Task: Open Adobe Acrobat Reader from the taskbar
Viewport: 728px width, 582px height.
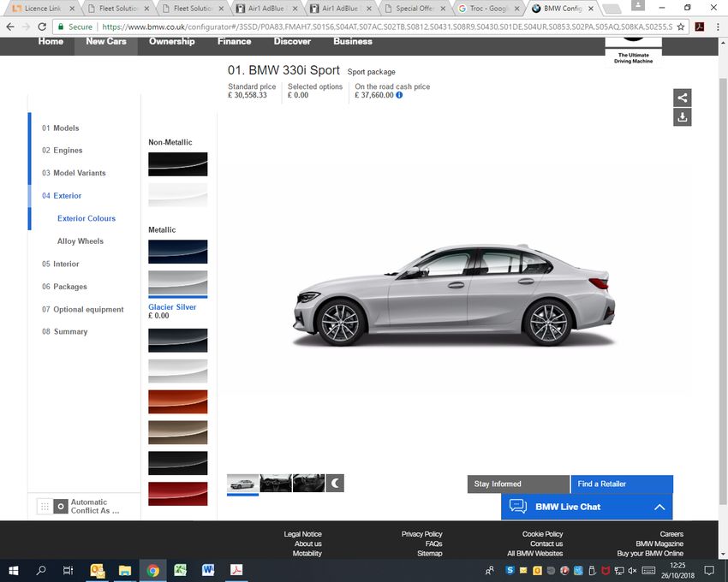Action: tap(236, 570)
